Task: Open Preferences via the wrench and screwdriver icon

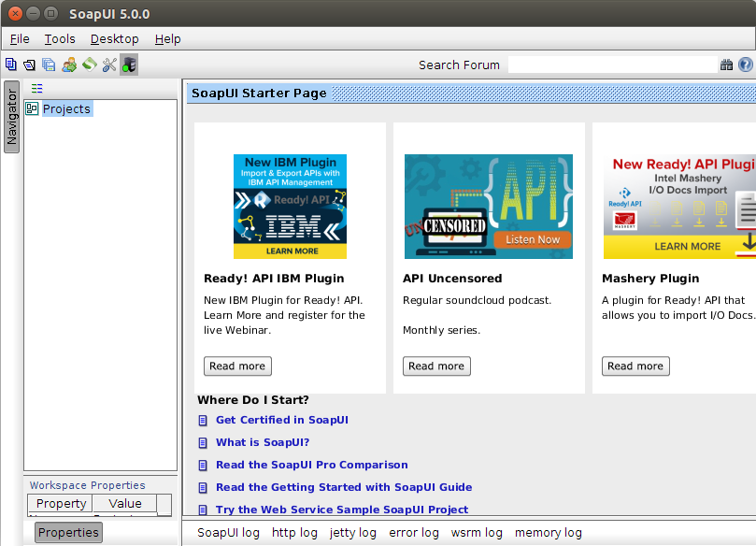Action: pyautogui.click(x=109, y=65)
